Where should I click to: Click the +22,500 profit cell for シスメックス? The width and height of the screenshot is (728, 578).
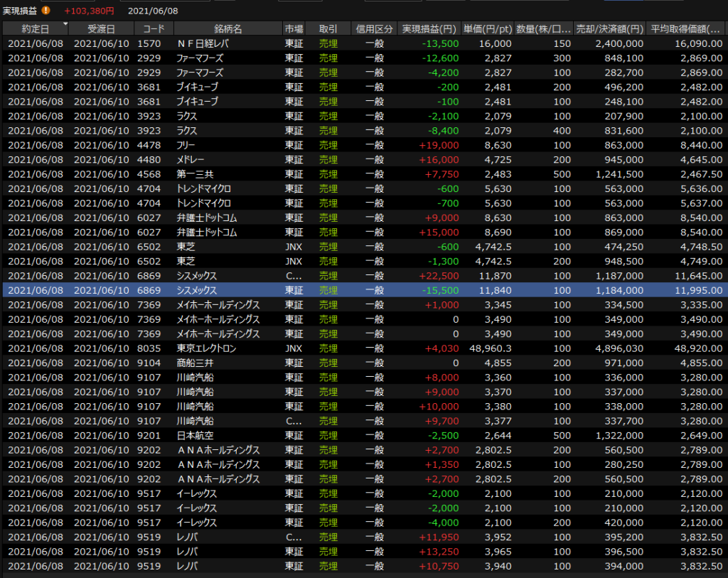(441, 276)
